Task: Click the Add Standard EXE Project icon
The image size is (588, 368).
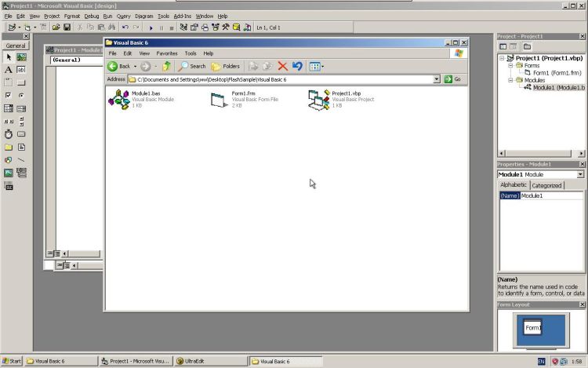Action: 12,27
